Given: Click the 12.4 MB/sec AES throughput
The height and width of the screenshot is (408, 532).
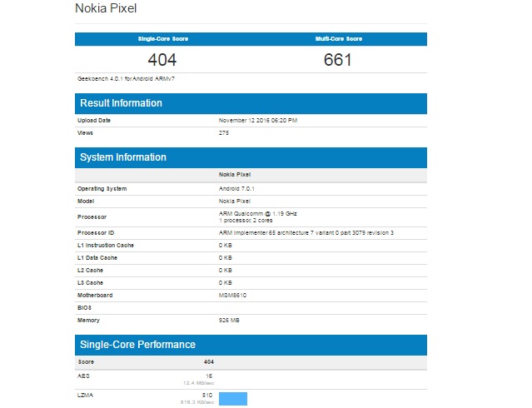Looking at the screenshot, I should [199, 383].
